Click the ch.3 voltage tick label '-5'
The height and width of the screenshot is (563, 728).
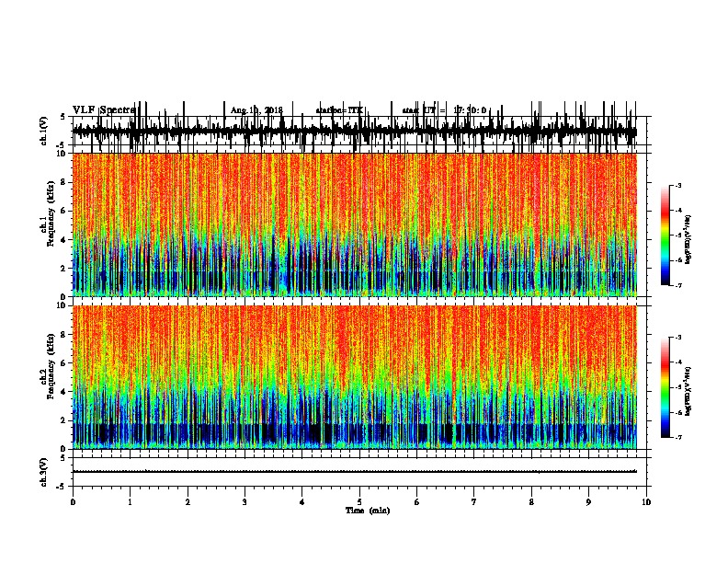pyautogui.click(x=63, y=487)
